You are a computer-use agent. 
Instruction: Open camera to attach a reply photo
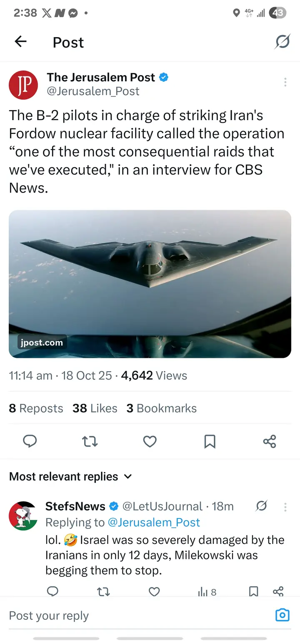click(282, 615)
